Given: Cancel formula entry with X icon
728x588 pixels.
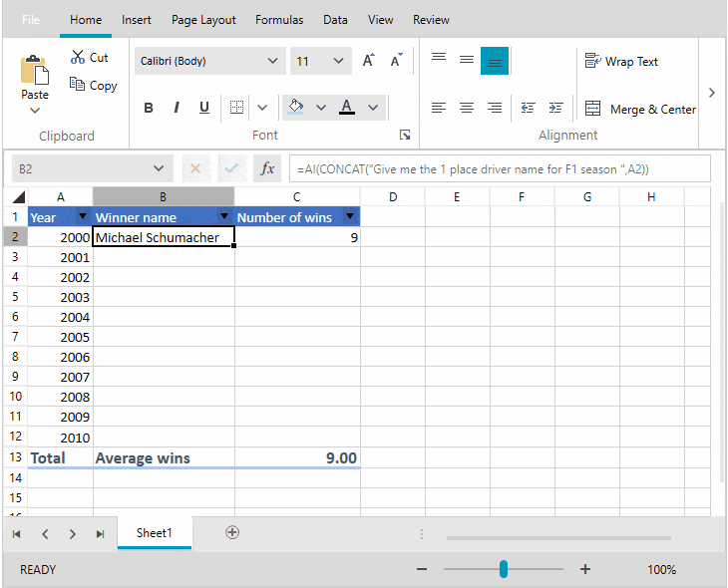Looking at the screenshot, I should [195, 168].
